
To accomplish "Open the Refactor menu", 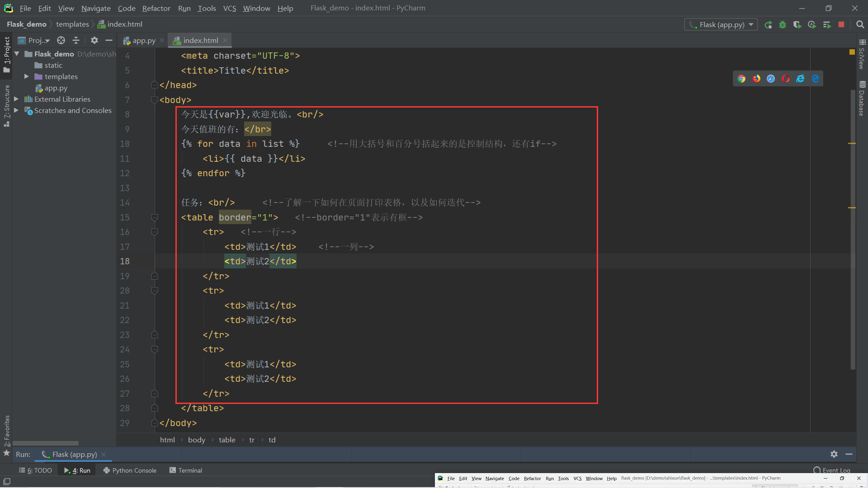I will click(x=156, y=8).
